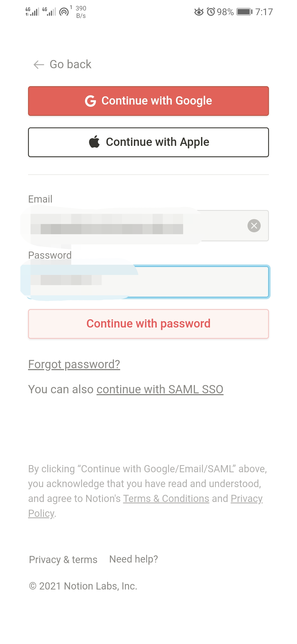Open the Forgot password? link

pos(74,364)
